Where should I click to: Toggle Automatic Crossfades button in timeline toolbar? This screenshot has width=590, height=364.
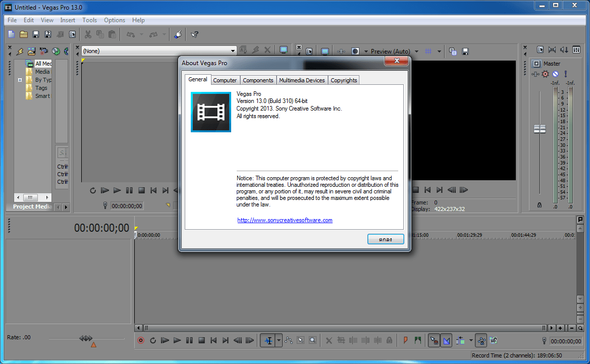[446, 341]
